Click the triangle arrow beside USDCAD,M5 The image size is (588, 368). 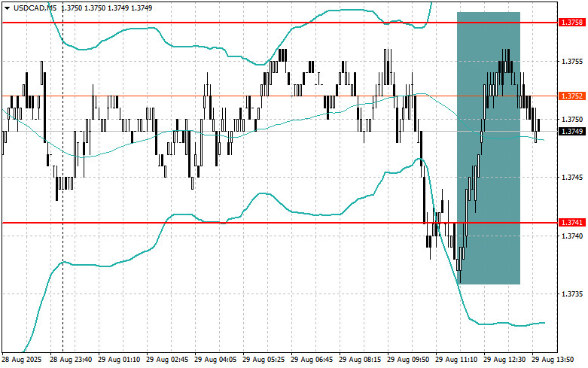[x=7, y=8]
